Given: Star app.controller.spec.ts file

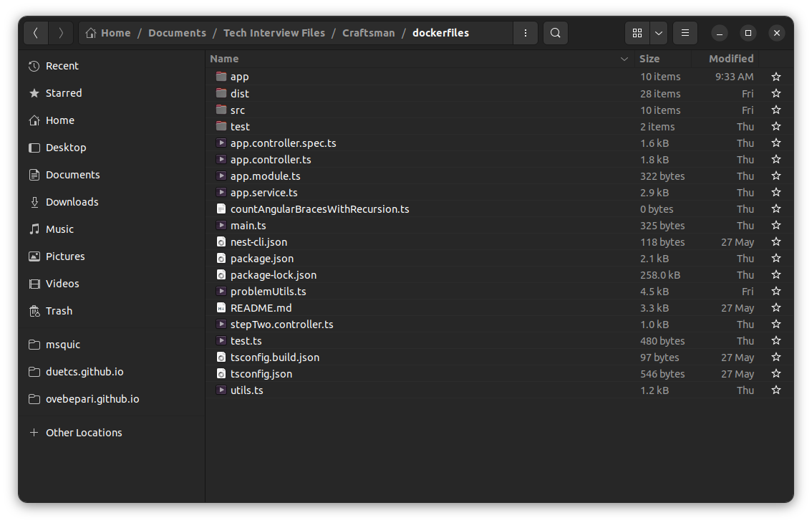Looking at the screenshot, I should coord(775,143).
